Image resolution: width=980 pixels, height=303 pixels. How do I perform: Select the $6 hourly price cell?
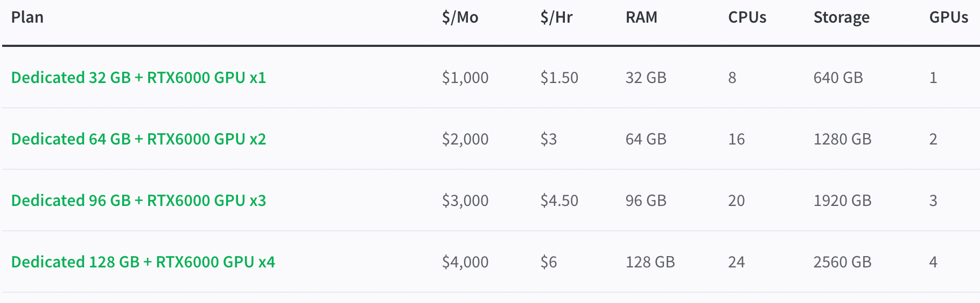coord(549,262)
